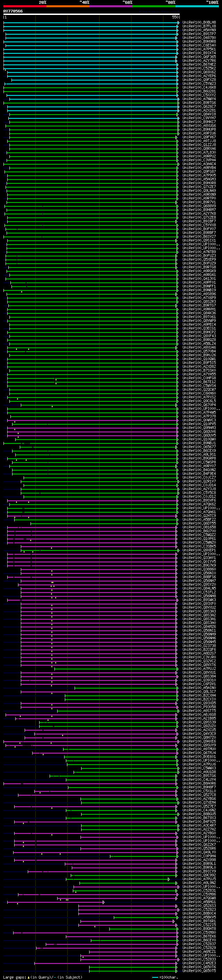Click the purple ~60% identity legend segment
The width and height of the screenshot is (222, 980).
(x=111, y=7)
